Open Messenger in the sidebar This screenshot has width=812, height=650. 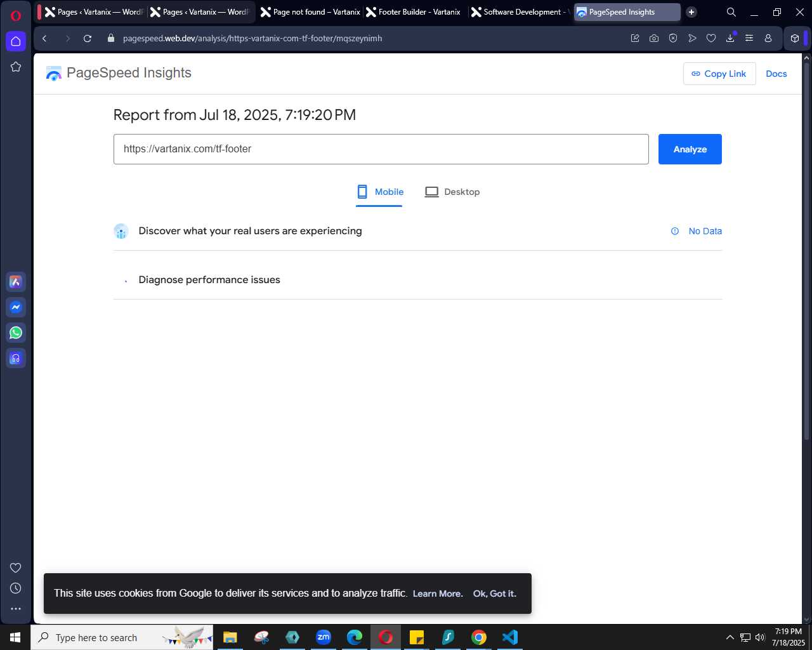[x=16, y=307]
